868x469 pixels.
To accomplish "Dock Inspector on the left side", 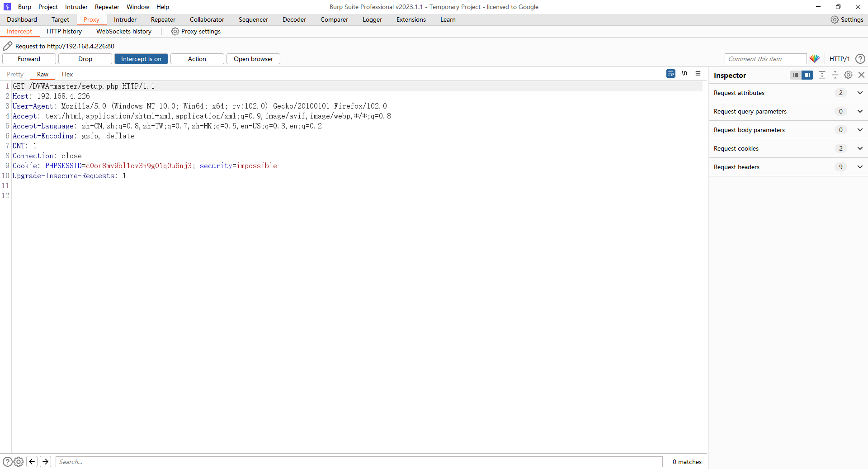I will click(795, 75).
